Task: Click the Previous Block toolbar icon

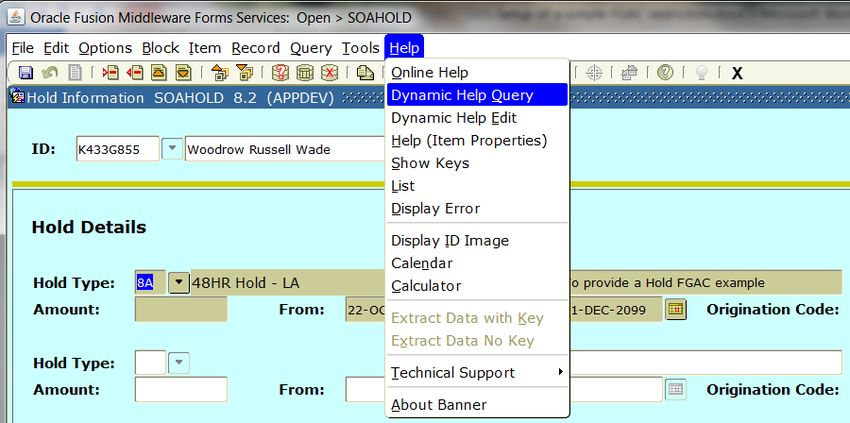Action: (220, 73)
